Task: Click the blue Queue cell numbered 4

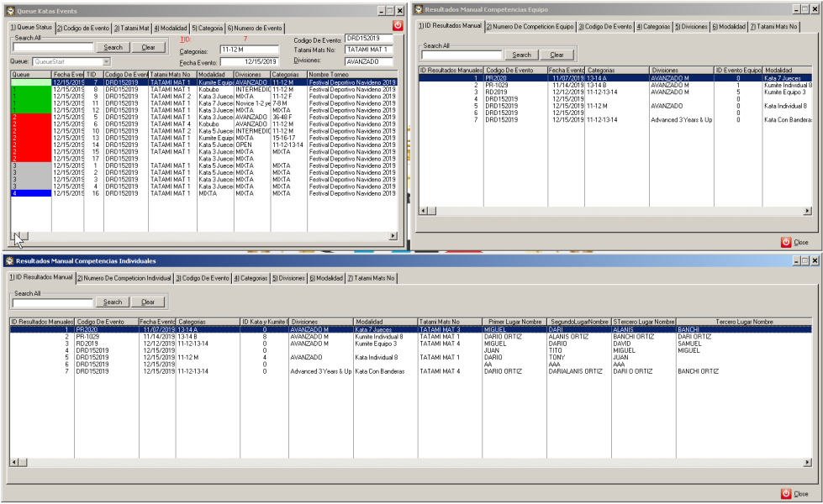Action: click(31, 193)
